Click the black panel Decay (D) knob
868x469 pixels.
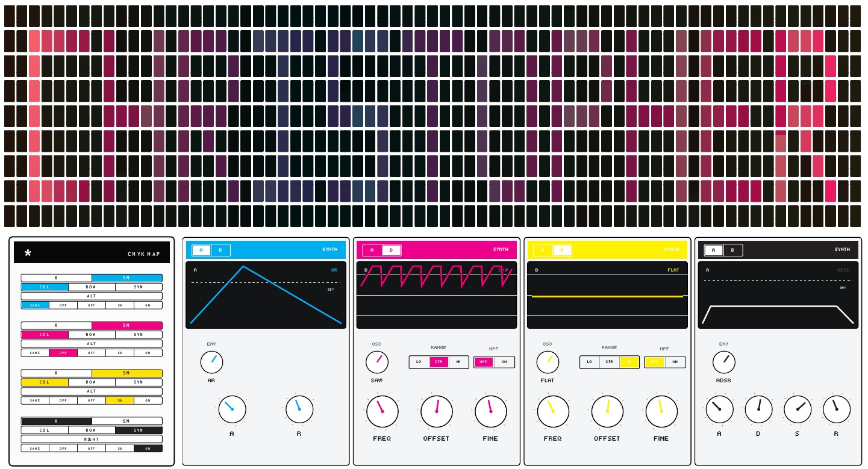coord(759,409)
